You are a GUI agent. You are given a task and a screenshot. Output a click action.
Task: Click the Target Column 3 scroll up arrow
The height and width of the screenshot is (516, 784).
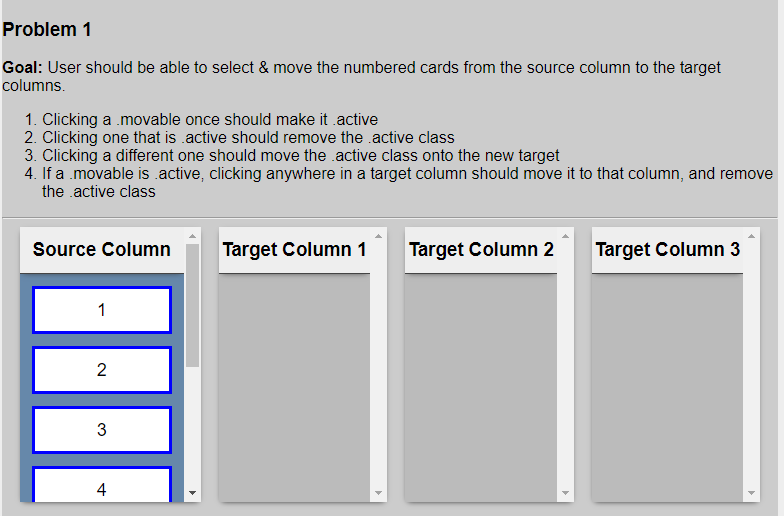coord(752,236)
